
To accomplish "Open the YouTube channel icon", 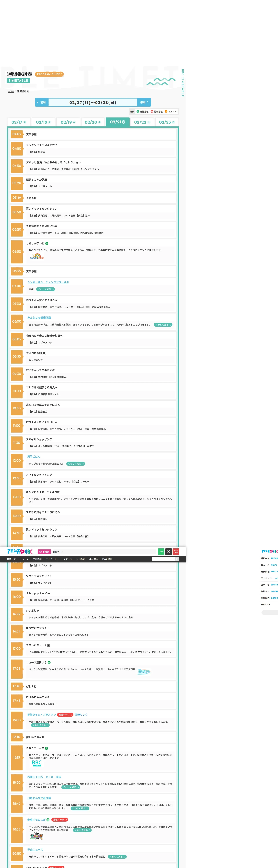I will click(x=176, y=552).
